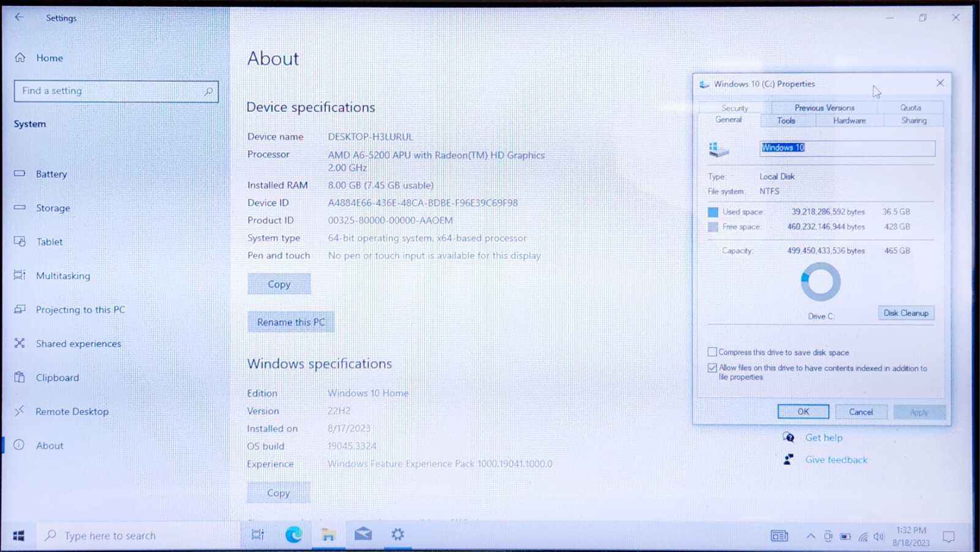The image size is (980, 552).
Task: Open the Mail app from taskbar
Action: [363, 534]
